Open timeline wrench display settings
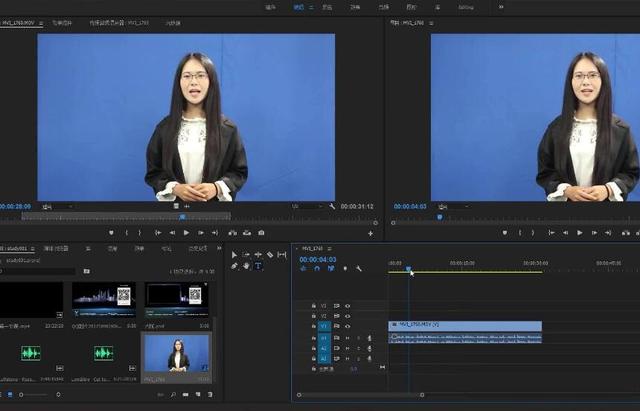This screenshot has height=411, width=640. 358,268
